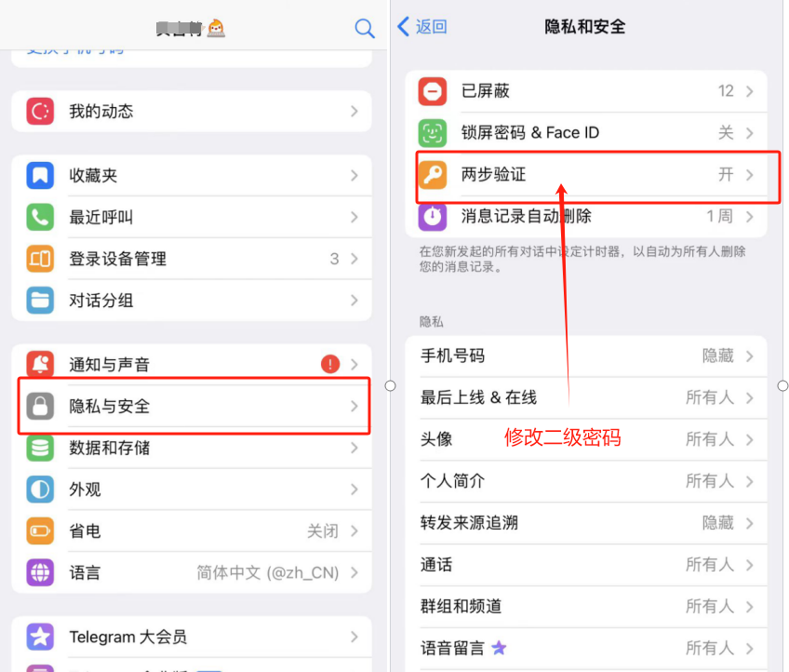Expand 最后上线 & 在线 chevron
This screenshot has height=672, width=789.
tap(750, 398)
